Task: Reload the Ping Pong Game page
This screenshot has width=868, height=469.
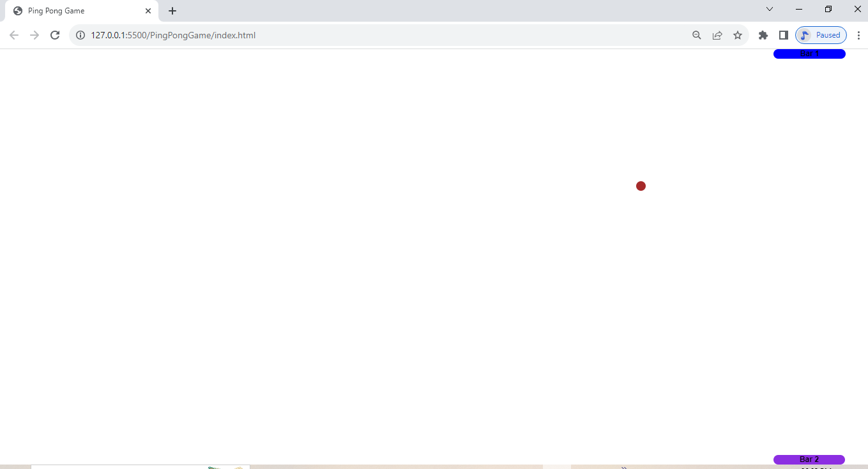Action: tap(54, 35)
